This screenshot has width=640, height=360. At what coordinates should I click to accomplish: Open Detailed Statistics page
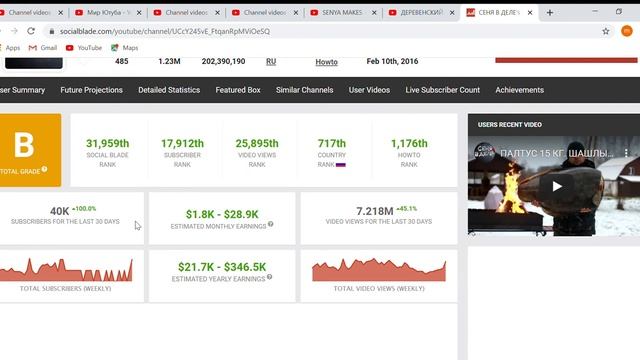[169, 90]
